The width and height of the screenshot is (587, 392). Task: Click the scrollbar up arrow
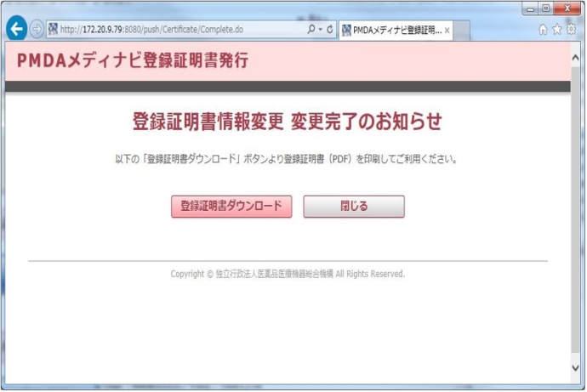pyautogui.click(x=575, y=58)
